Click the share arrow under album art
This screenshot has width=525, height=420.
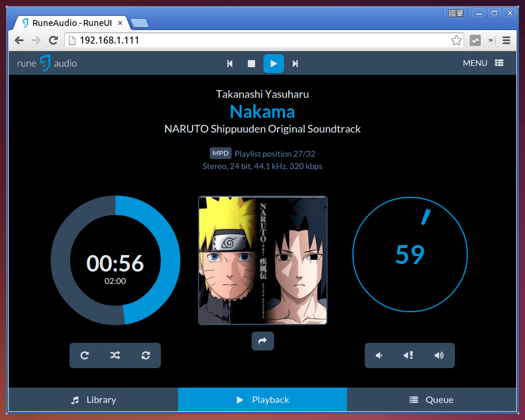pyautogui.click(x=263, y=341)
